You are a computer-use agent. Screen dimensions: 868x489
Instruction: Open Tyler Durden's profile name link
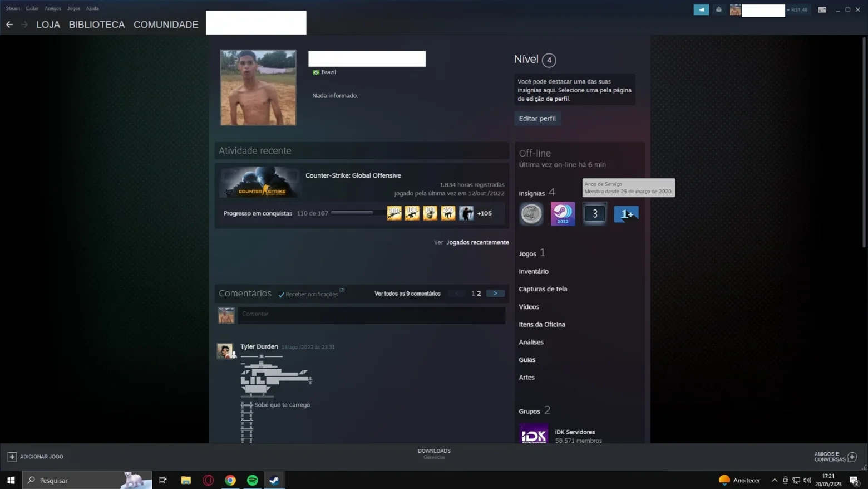259,346
